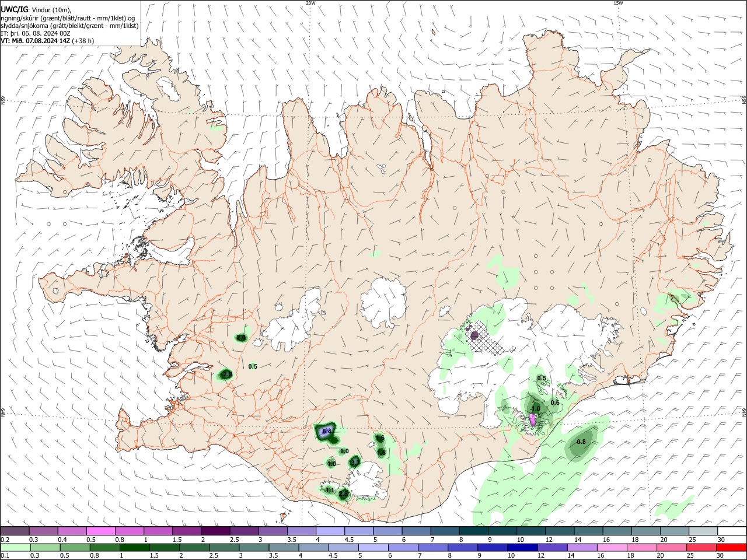Click the '0.4' label of the upper legend
This screenshot has height=560, width=747.
(62, 540)
